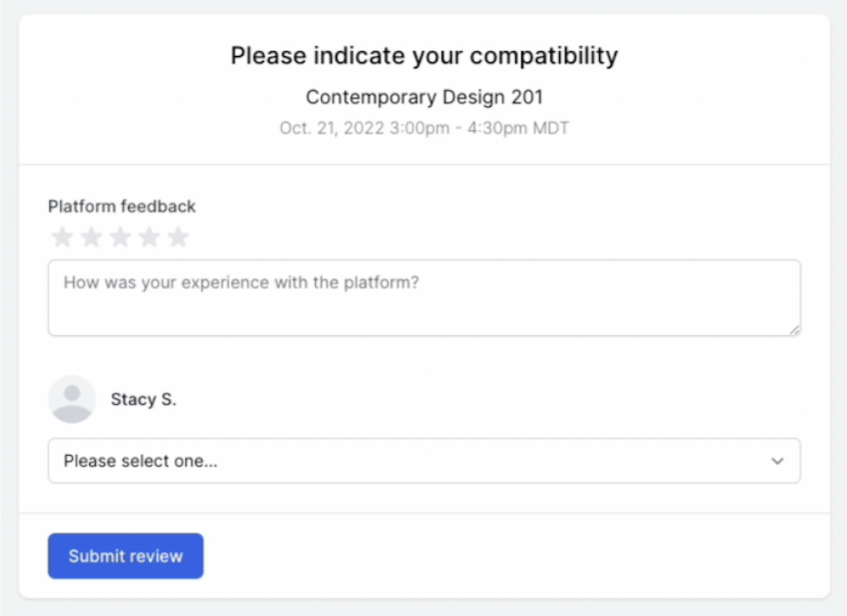Click 'Please indicate your compatibility' heading
The height and width of the screenshot is (616, 847).
point(424,56)
